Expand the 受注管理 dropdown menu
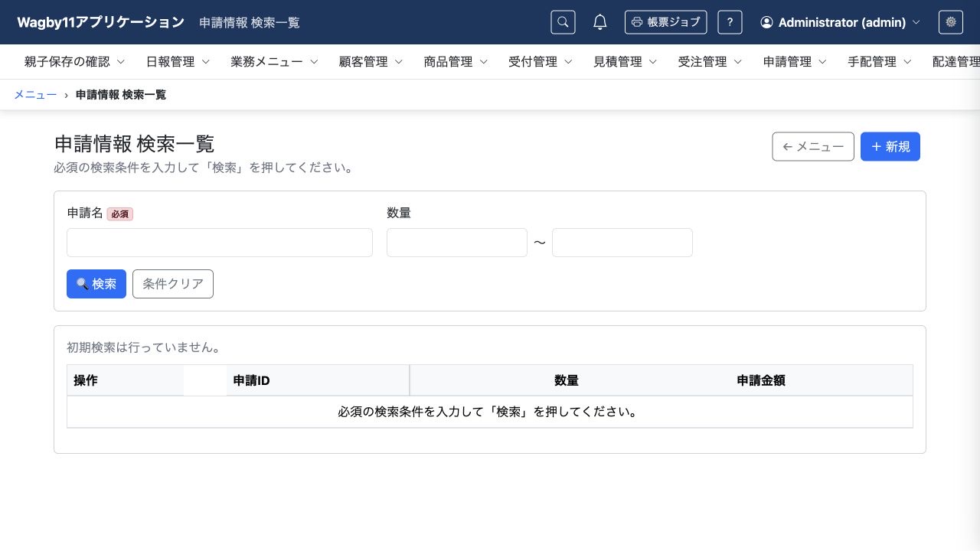This screenshot has height=551, width=980. (x=710, y=62)
